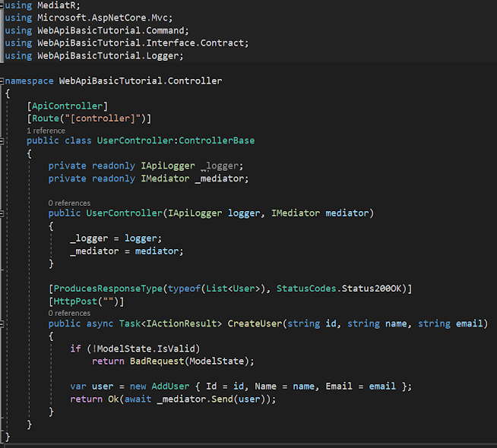Click the if keyword
The width and height of the screenshot is (497, 448).
[x=75, y=349]
